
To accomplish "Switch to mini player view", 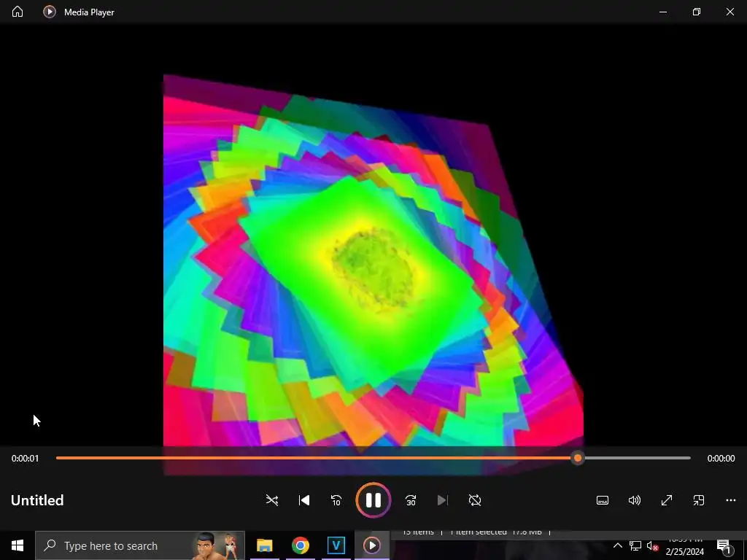I will [x=698, y=500].
